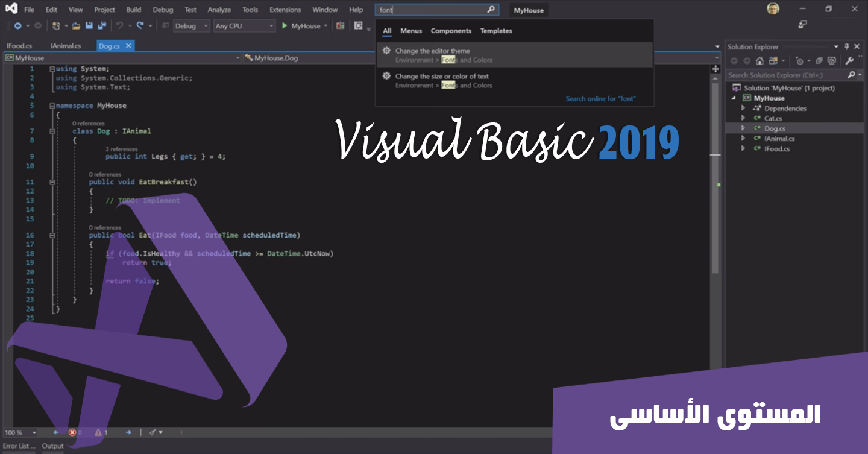Click the search magnifier icon in quick launch
This screenshot has width=868, height=454.
tap(491, 10)
